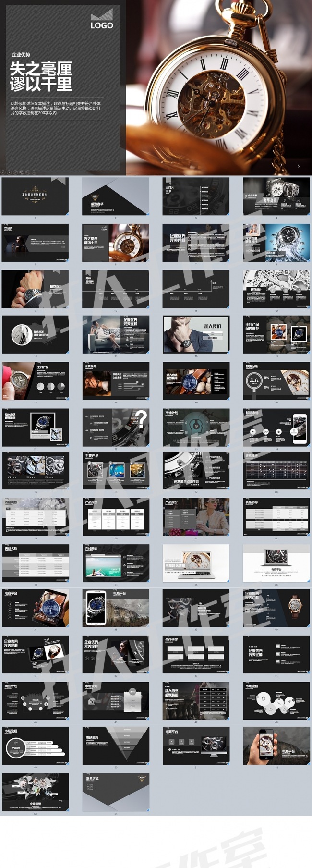Open the 全球运营 world map slide thumbnail
The height and width of the screenshot is (868, 312).
[x=35, y=792]
